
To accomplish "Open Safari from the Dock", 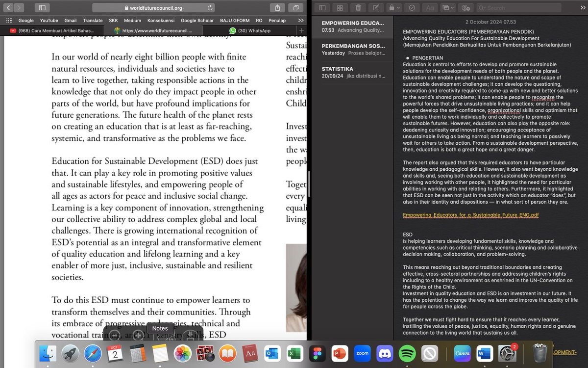I will (x=92, y=353).
